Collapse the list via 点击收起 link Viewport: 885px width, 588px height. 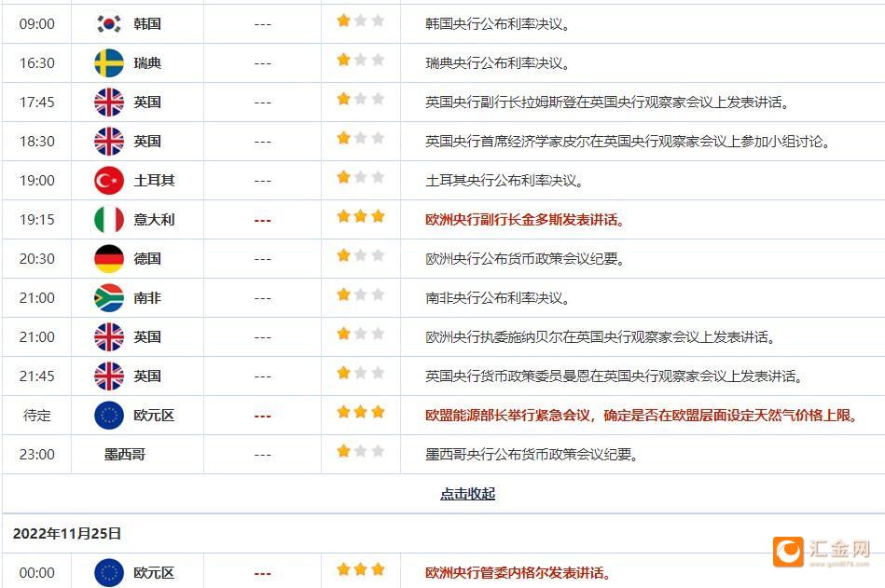(467, 494)
